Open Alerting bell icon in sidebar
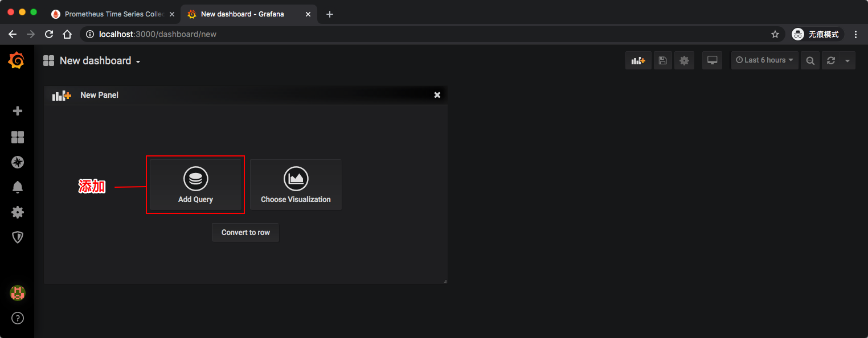This screenshot has height=338, width=868. 18,187
